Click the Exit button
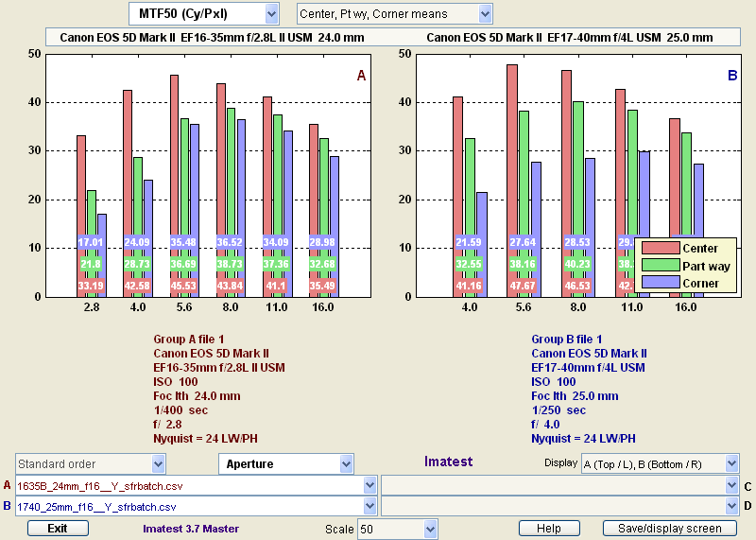 [x=58, y=529]
